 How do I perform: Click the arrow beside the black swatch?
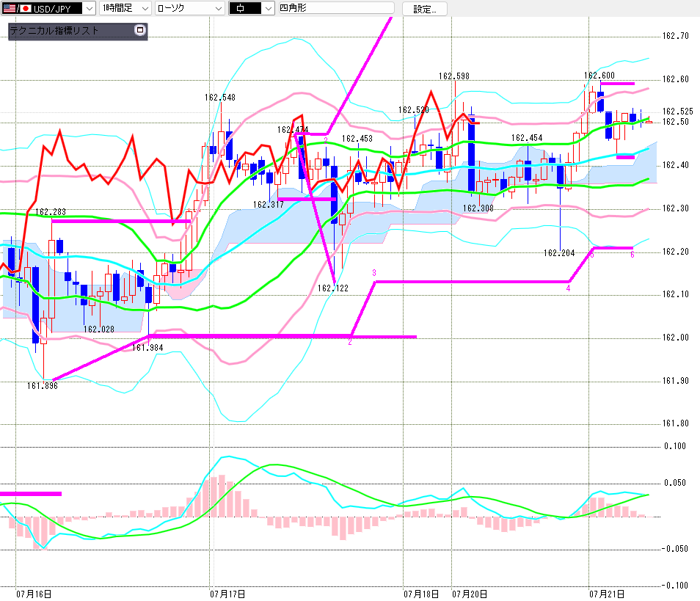pos(268,8)
